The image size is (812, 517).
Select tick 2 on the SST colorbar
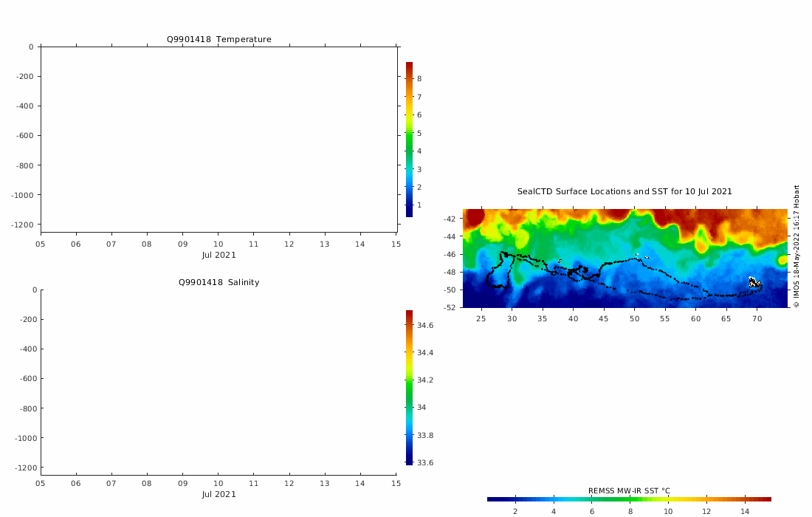[x=515, y=511]
